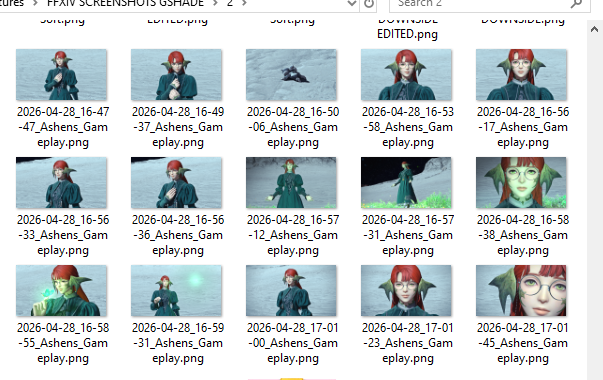This screenshot has height=380, width=603.
Task: Select thumbnail of 2026-04-28_16-50-06 screenshot
Action: [292, 75]
